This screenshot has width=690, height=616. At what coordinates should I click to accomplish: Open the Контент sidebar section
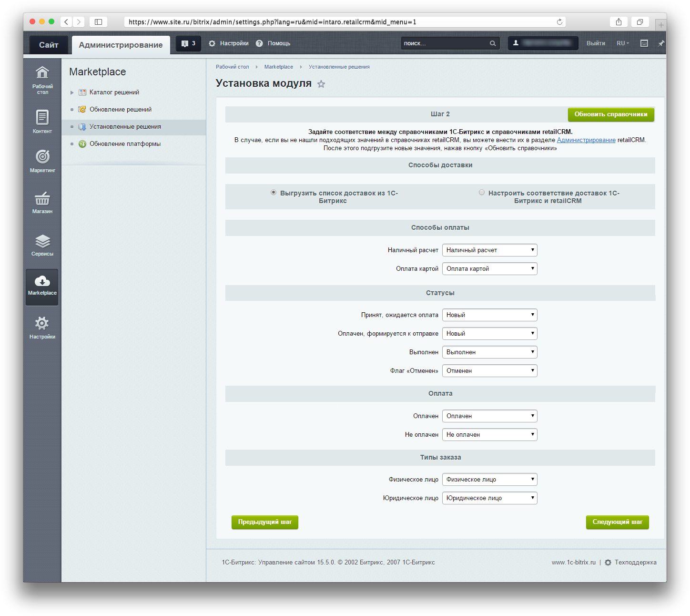[42, 121]
